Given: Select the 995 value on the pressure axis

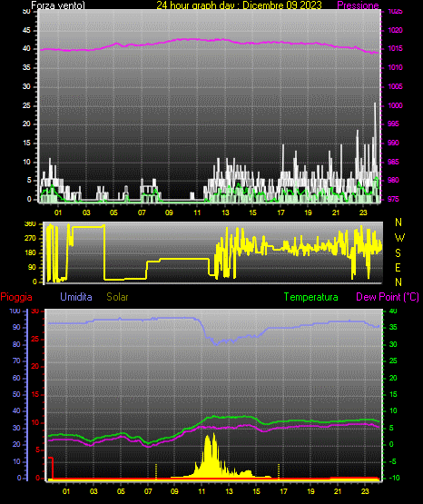Looking at the screenshot, I should [393, 124].
